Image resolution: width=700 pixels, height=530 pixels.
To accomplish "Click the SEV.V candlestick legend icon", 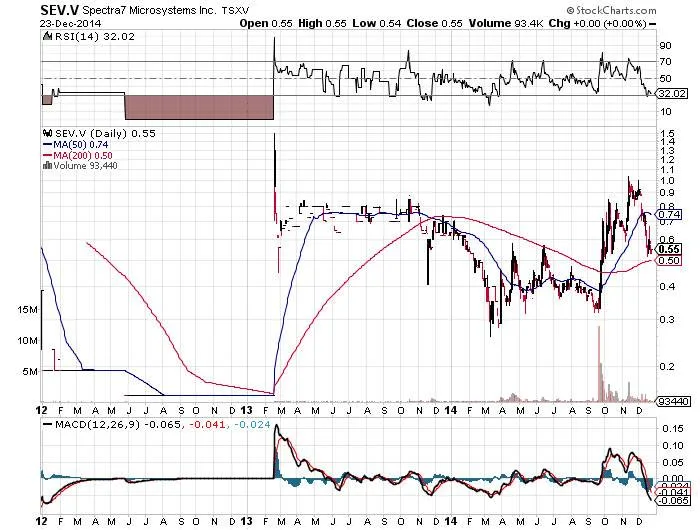I will [47, 133].
